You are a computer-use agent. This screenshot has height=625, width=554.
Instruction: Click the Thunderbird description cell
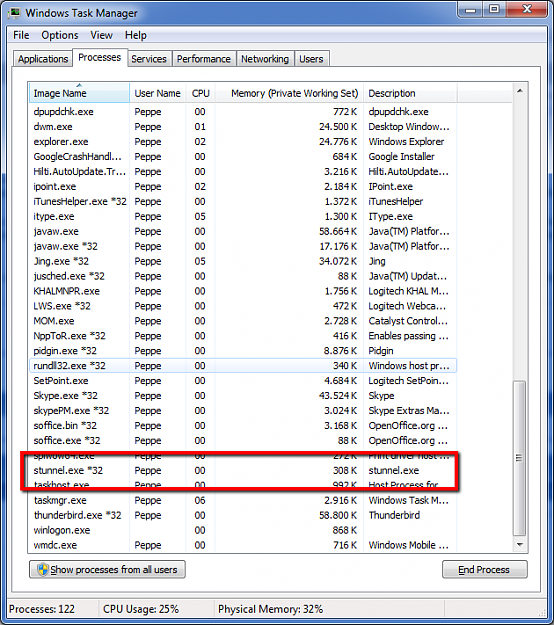pyautogui.click(x=394, y=515)
